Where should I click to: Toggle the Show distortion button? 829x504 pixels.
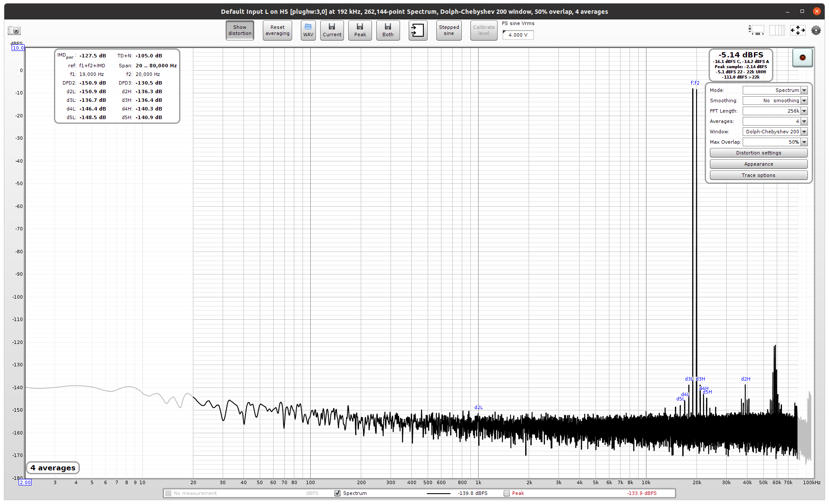(240, 30)
